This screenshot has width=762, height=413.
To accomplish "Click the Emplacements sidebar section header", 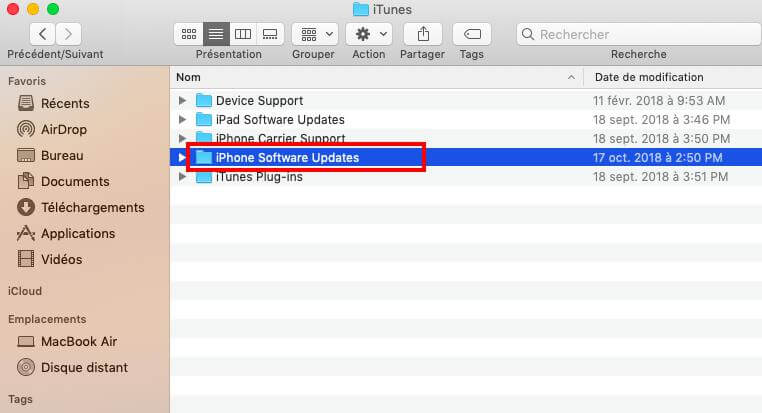I will [47, 319].
